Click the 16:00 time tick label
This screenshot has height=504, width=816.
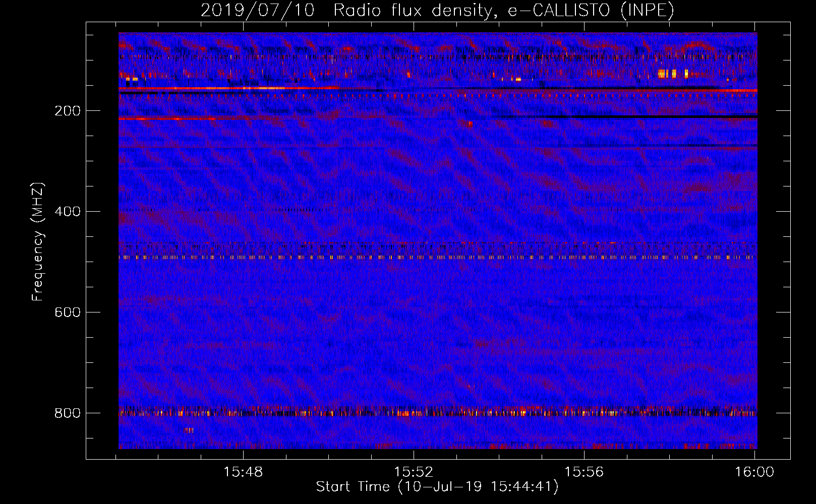coord(754,472)
